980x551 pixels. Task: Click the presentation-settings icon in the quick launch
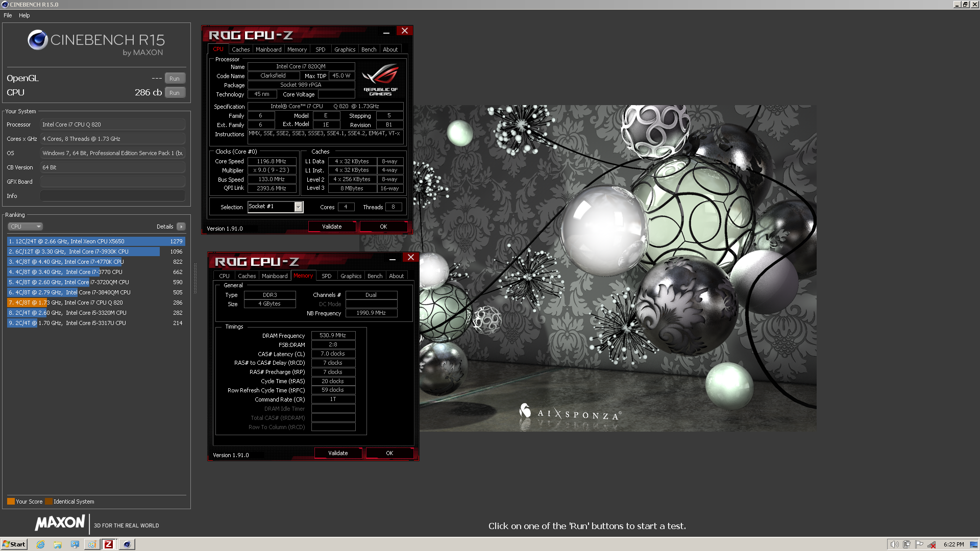(x=75, y=544)
